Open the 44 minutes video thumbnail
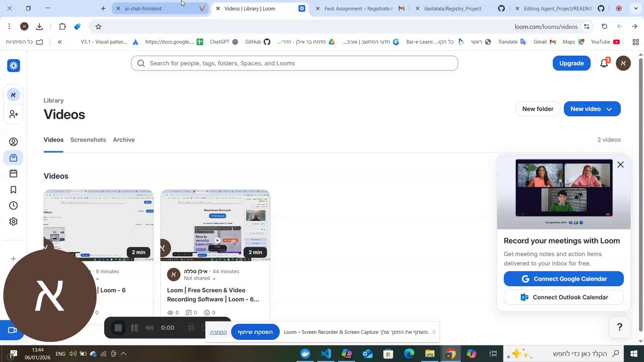644x362 pixels. pos(215,226)
